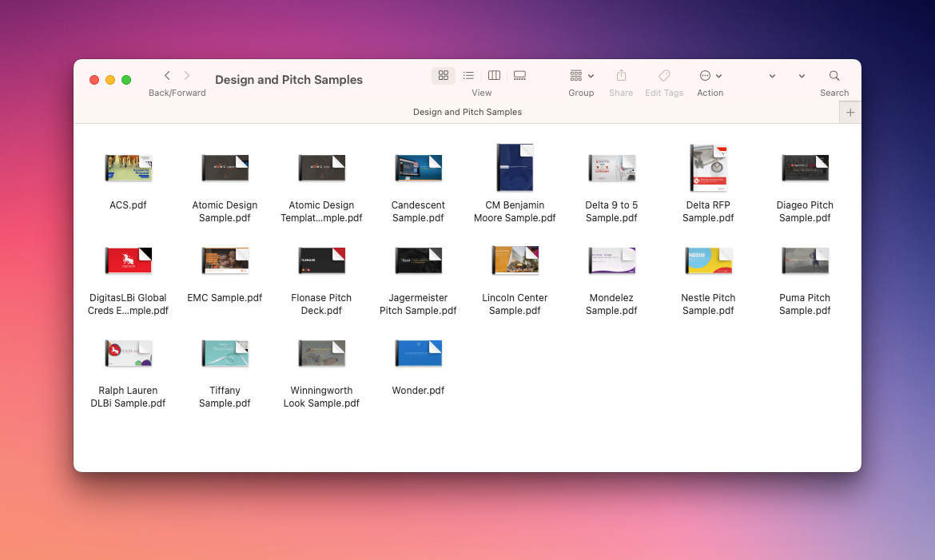Switch to icon view
Viewport: 935px width, 560px height.
(x=443, y=76)
